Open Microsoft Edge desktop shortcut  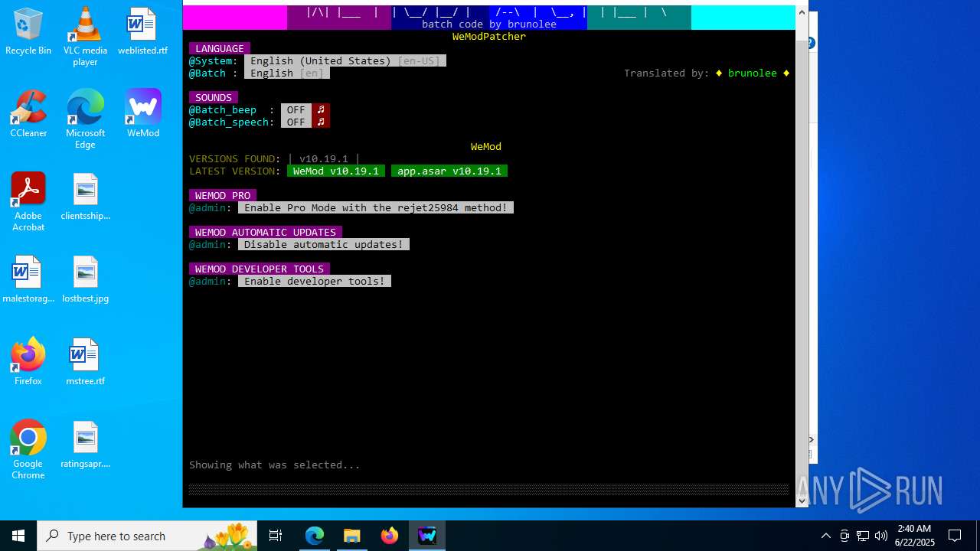tap(85, 119)
